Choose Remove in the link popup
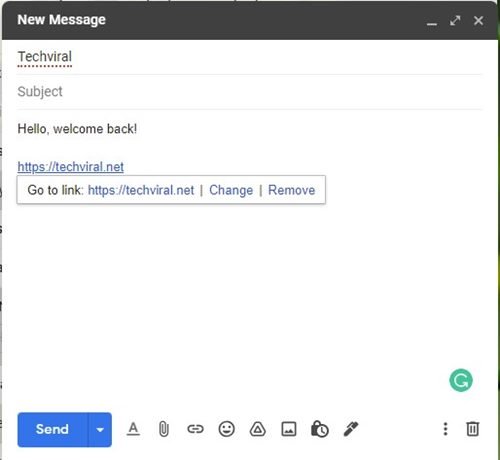This screenshot has width=500, height=460. click(x=292, y=190)
